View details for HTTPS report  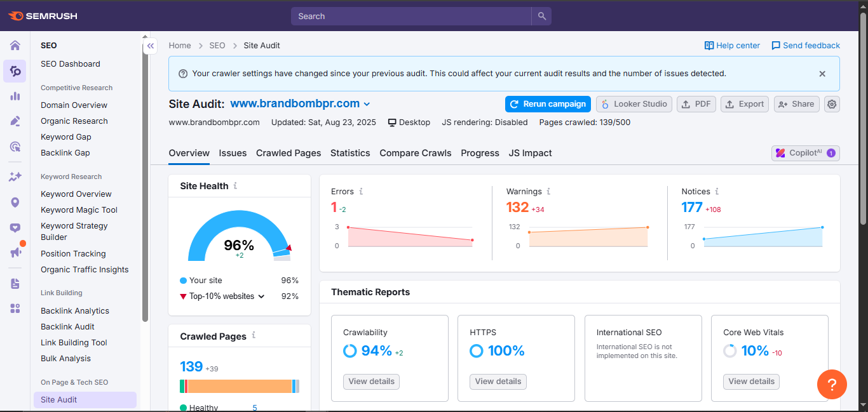click(x=498, y=382)
